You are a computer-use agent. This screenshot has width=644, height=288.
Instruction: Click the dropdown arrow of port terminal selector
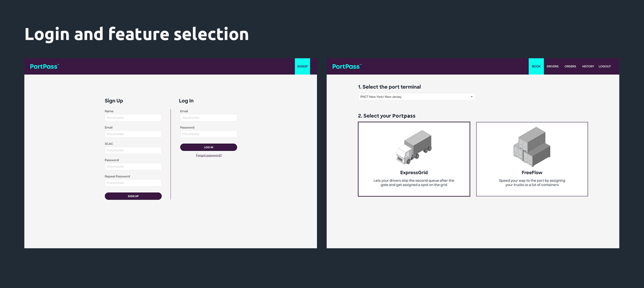pyautogui.click(x=471, y=97)
